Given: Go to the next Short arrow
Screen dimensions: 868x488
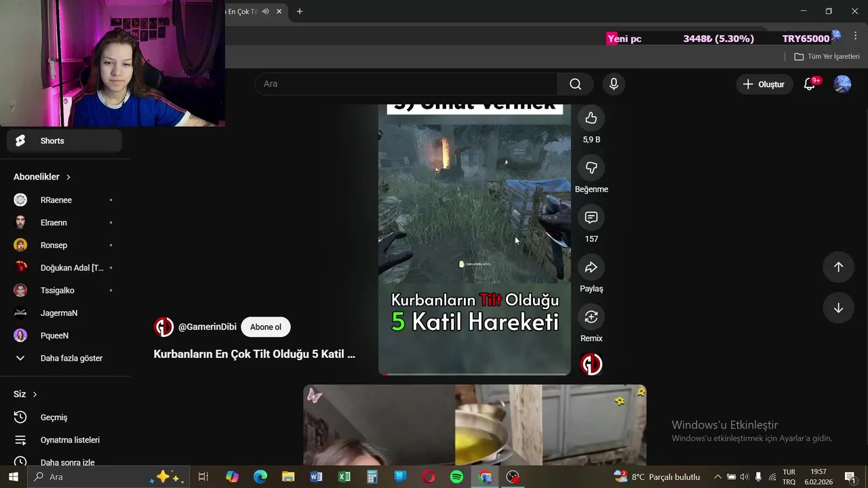Looking at the screenshot, I should (838, 308).
